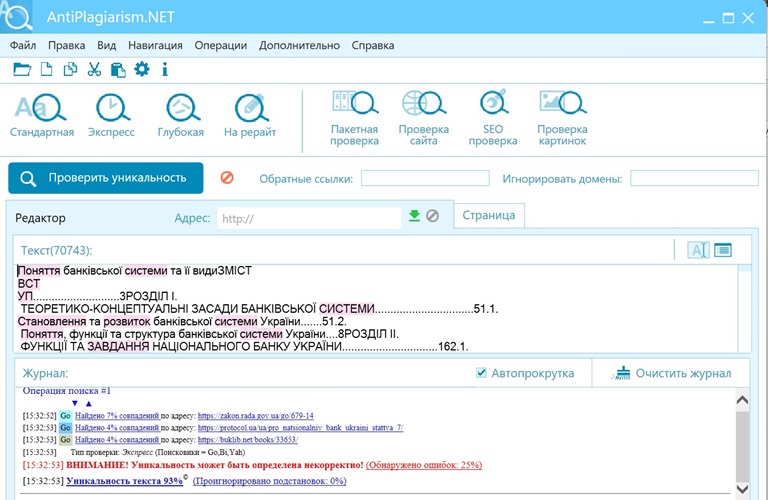The height and width of the screenshot is (500, 768).
Task: Click the Адрес http:// input field
Action: pos(309,218)
